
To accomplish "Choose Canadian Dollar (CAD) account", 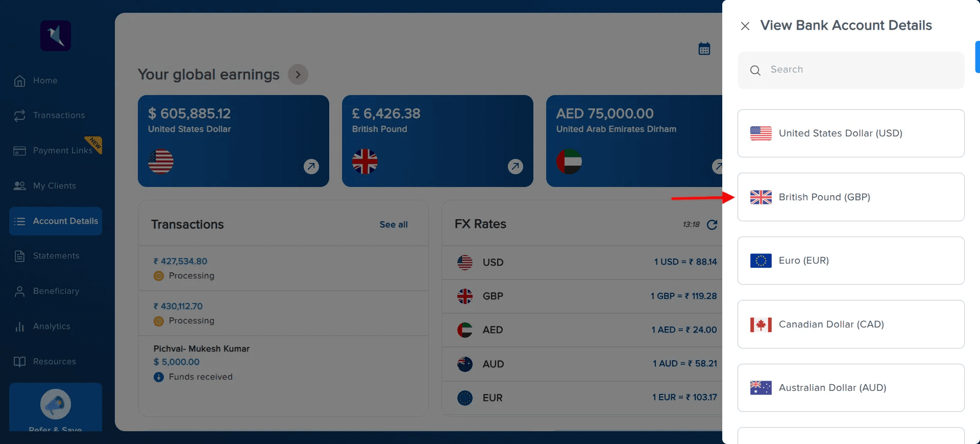I will 851,324.
